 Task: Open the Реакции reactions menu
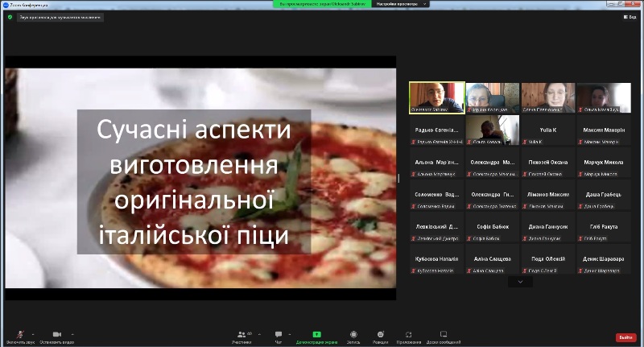[x=380, y=336]
